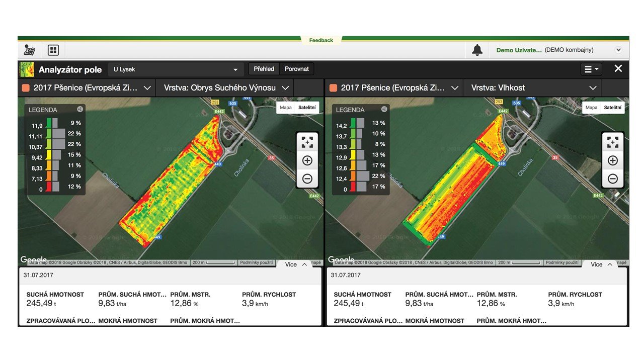
Task: Switch right map to Satelitní view
Action: coord(612,108)
